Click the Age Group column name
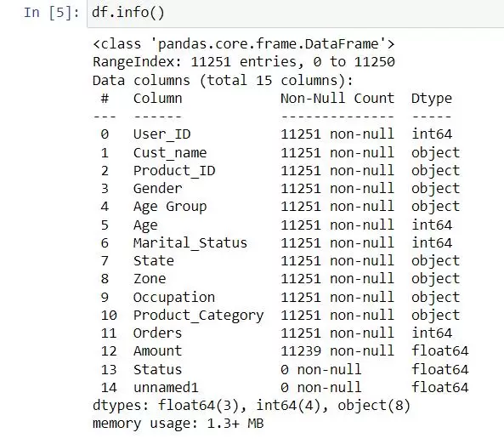 170,207
